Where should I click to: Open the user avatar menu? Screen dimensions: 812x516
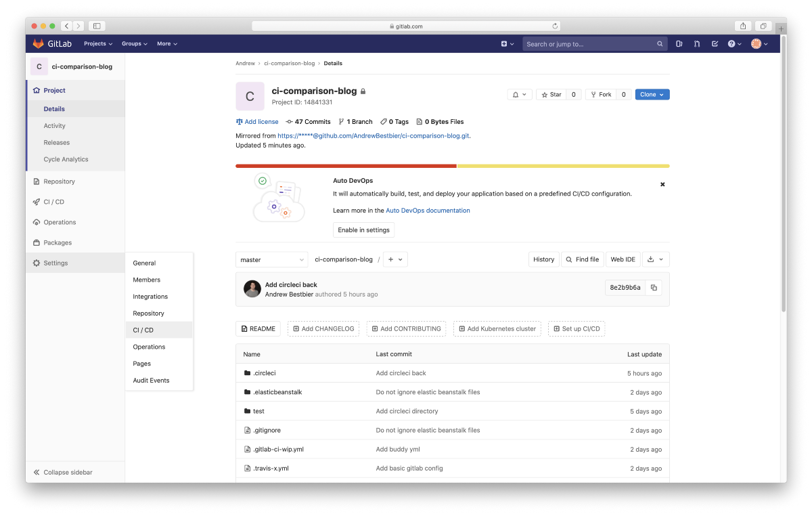tap(759, 44)
